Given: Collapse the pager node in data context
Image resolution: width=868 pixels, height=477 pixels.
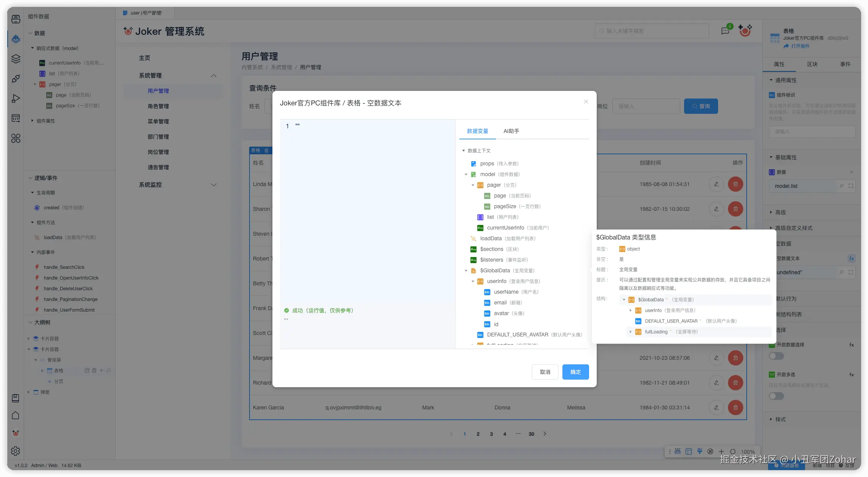Looking at the screenshot, I should pos(473,185).
